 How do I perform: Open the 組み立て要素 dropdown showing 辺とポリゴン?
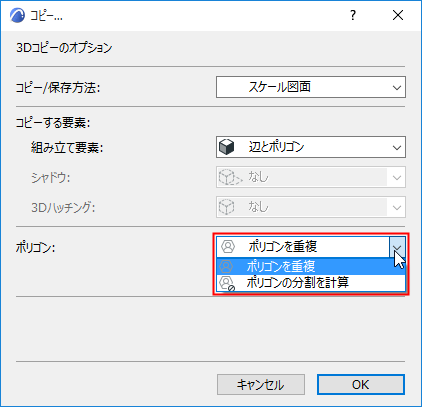pyautogui.click(x=311, y=147)
